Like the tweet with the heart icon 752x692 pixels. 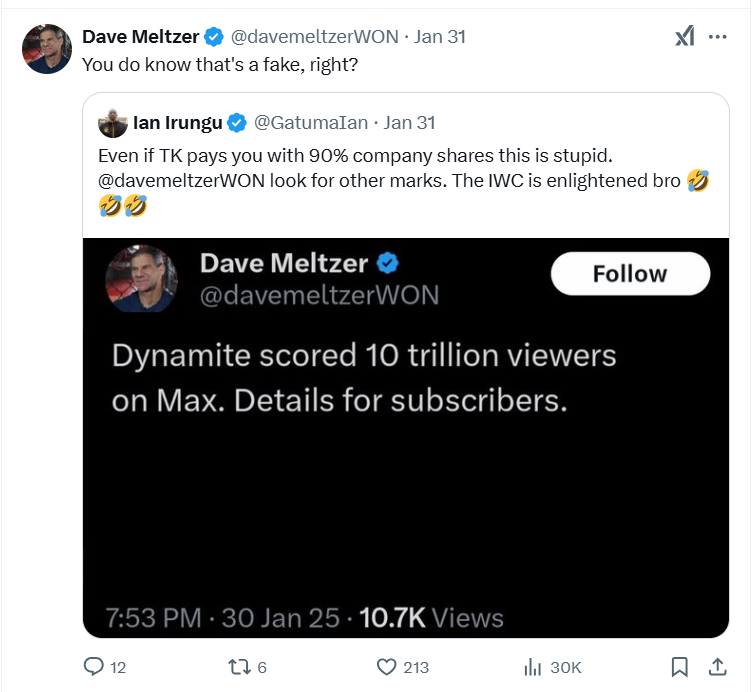(387, 667)
